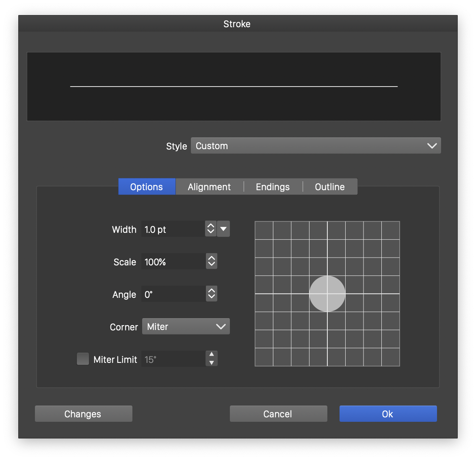Switch to the Options tab

[147, 187]
